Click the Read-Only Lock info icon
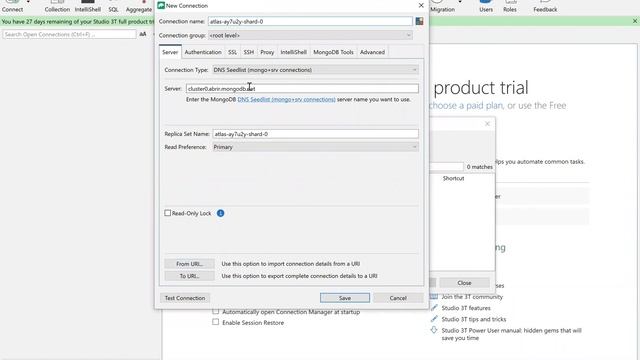Image resolution: width=640 pixels, height=360 pixels. click(220, 213)
